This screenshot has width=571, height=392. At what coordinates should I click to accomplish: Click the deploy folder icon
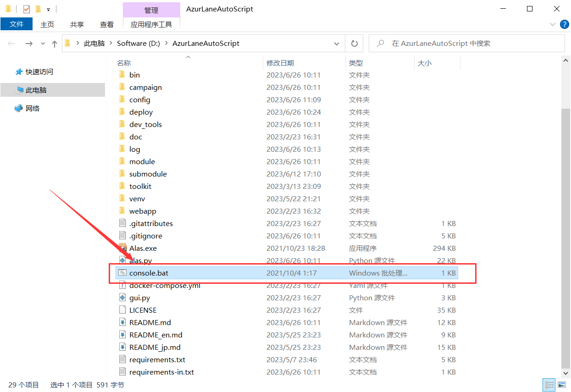tap(122, 112)
